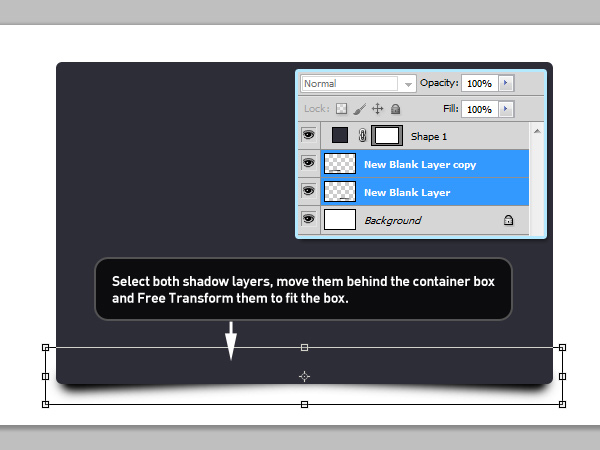Image resolution: width=600 pixels, height=450 pixels.
Task: Click transform right-middle handle
Action: tap(562, 377)
